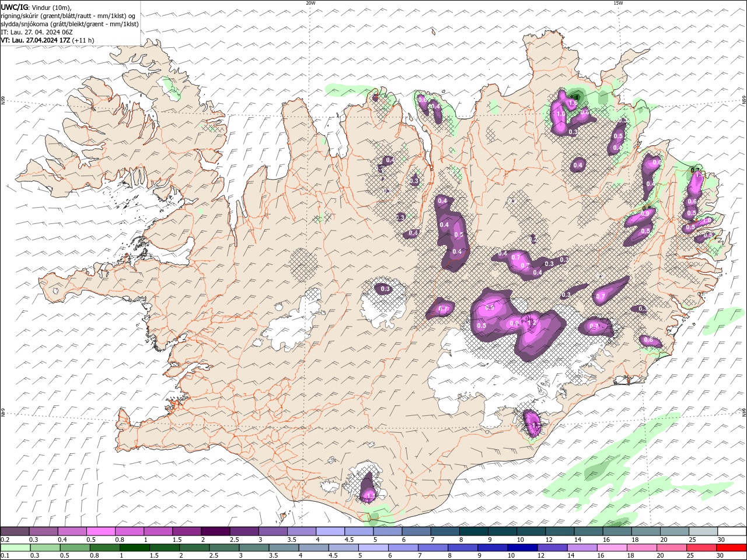
Task: Click the magenta 1 swatch on snow scale
Action: [158, 531]
